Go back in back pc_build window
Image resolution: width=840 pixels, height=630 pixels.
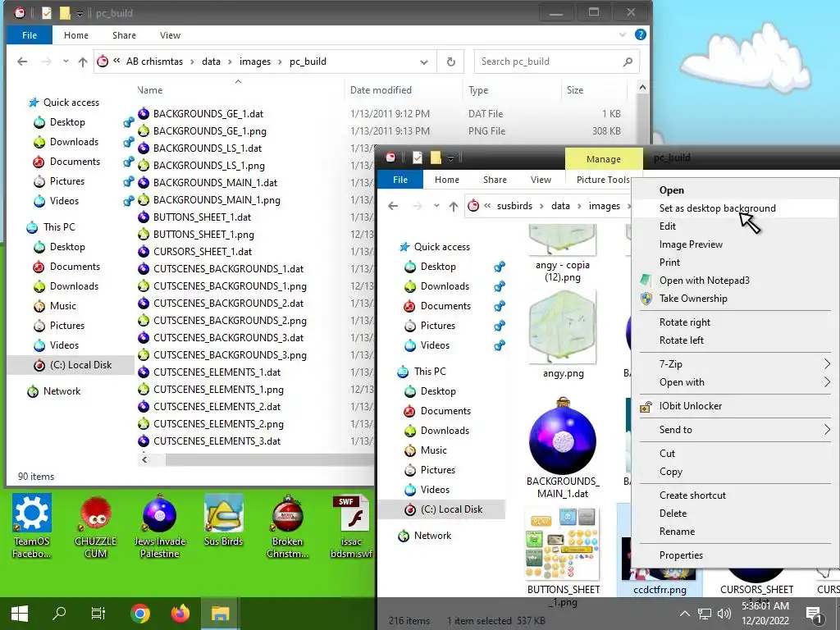pyautogui.click(x=22, y=62)
